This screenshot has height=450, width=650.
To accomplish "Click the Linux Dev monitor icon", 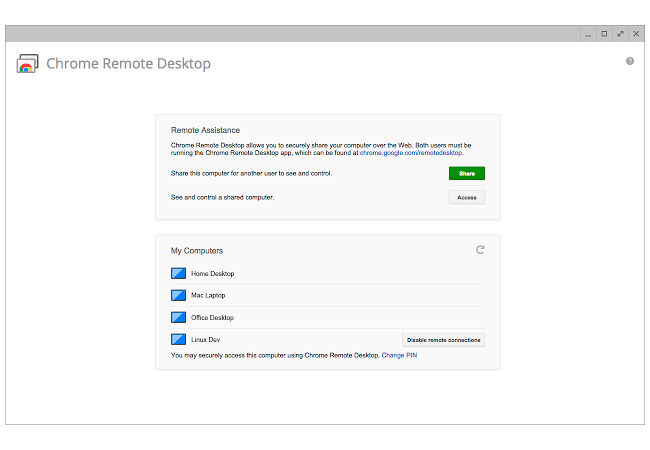I will [x=178, y=339].
